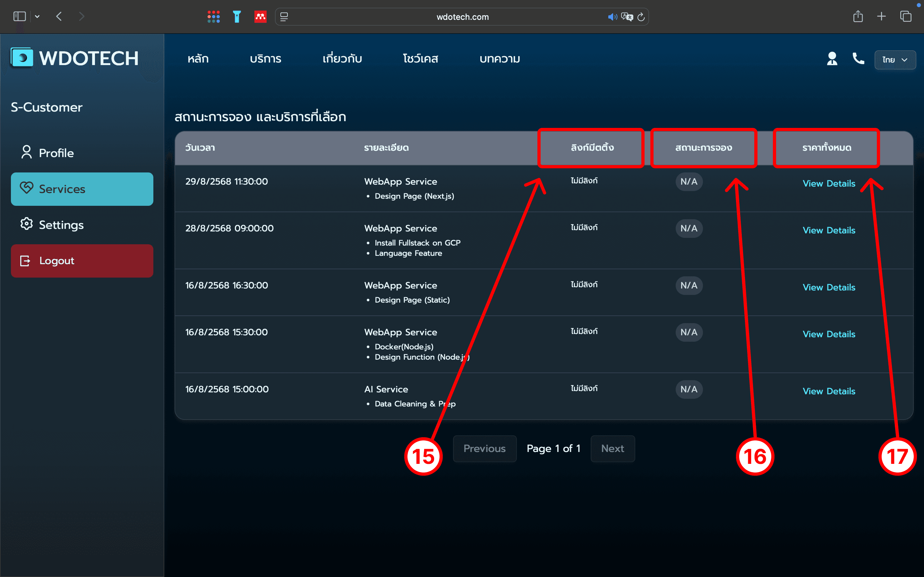Viewport: 924px width, 577px height.
Task: Mute tab audio via speaker icon
Action: [612, 17]
